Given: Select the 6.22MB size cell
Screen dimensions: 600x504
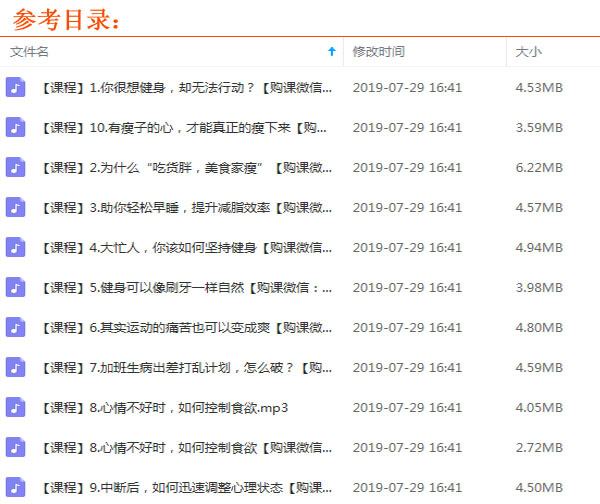Looking at the screenshot, I should click(539, 167).
